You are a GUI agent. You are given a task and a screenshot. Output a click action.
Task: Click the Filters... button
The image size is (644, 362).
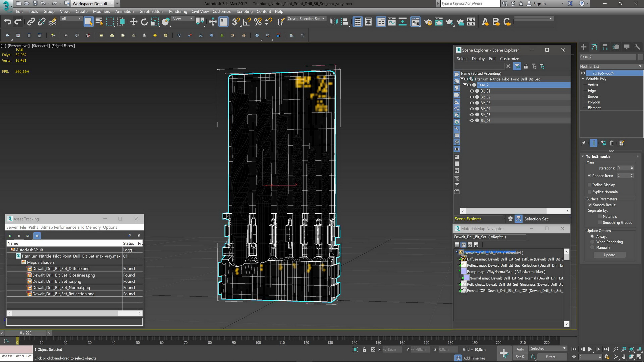tap(552, 357)
